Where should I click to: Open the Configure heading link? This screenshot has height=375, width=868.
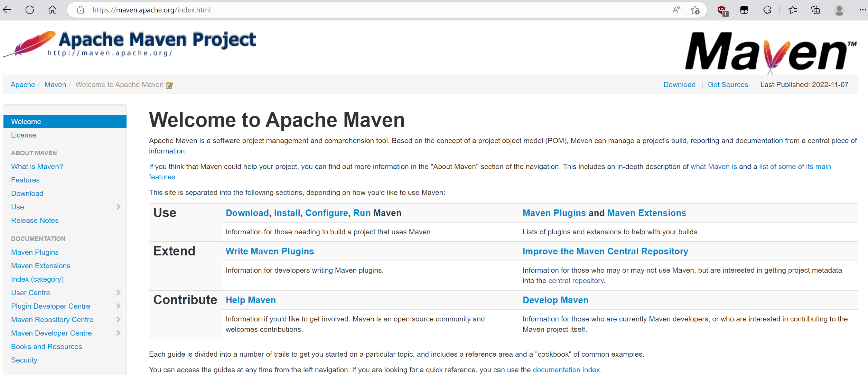[x=327, y=213]
